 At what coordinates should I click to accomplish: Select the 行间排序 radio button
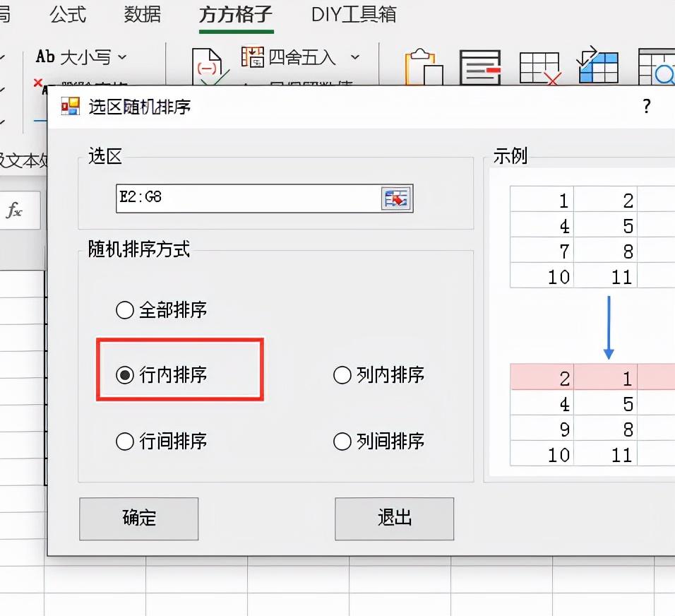click(x=125, y=442)
